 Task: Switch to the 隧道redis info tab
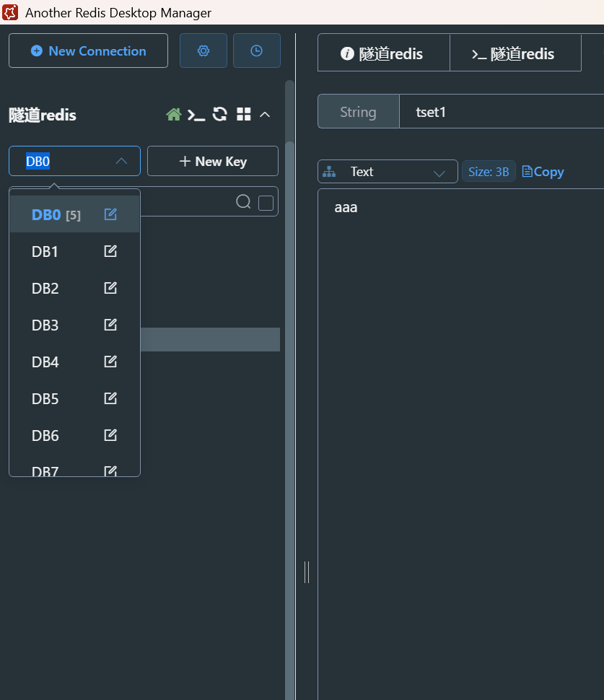[383, 53]
